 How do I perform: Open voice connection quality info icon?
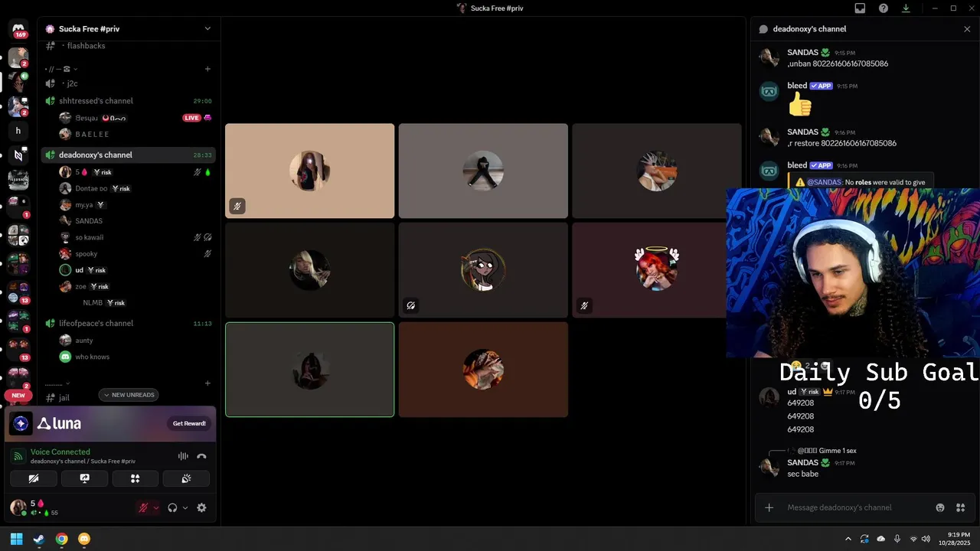point(18,456)
